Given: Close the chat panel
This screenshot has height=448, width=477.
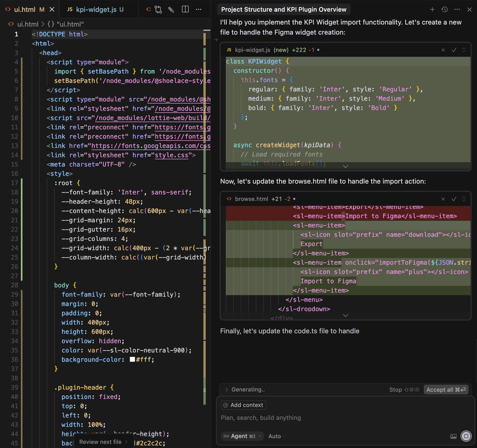Looking at the screenshot, I should pos(469,9).
